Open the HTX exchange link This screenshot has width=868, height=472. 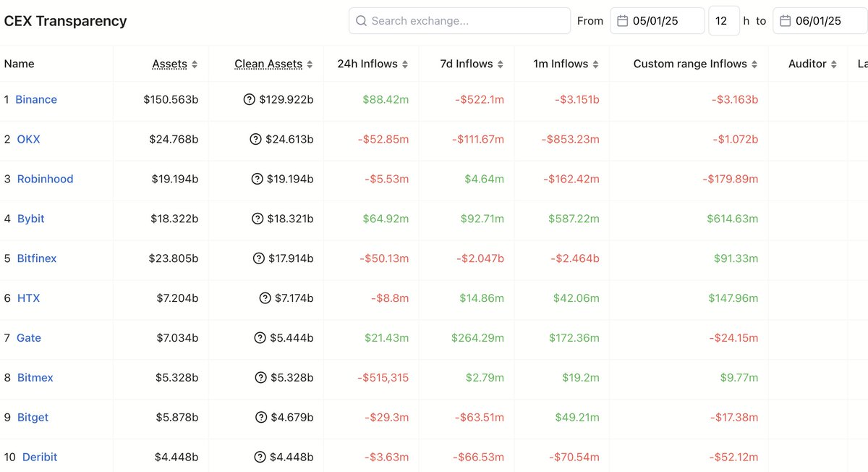[x=29, y=298]
